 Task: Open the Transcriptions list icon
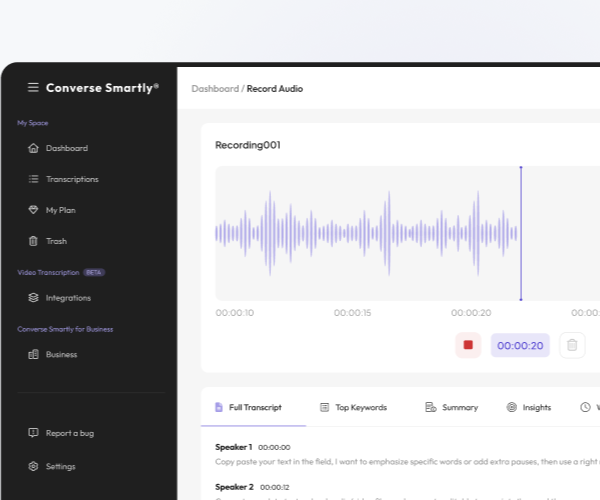coord(33,179)
